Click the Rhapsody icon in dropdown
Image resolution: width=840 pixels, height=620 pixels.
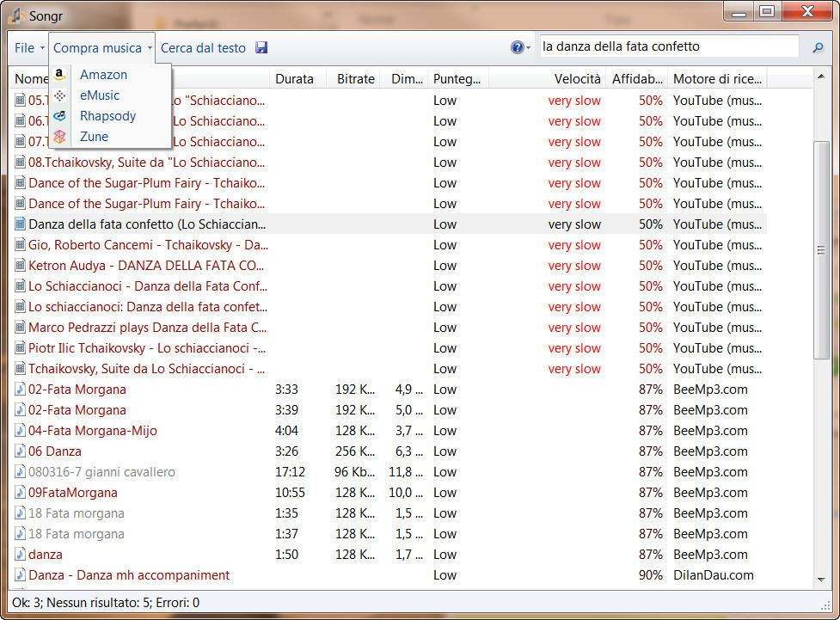60,116
